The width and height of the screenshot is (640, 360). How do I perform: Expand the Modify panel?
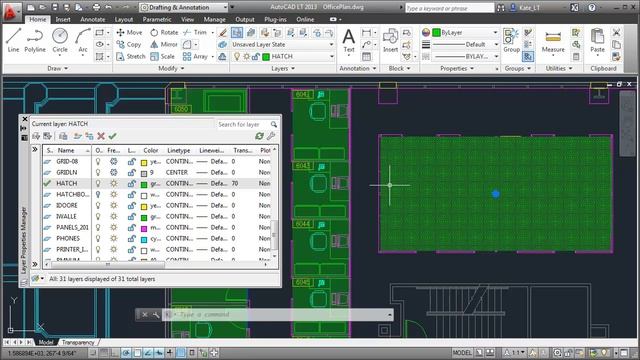171,69
